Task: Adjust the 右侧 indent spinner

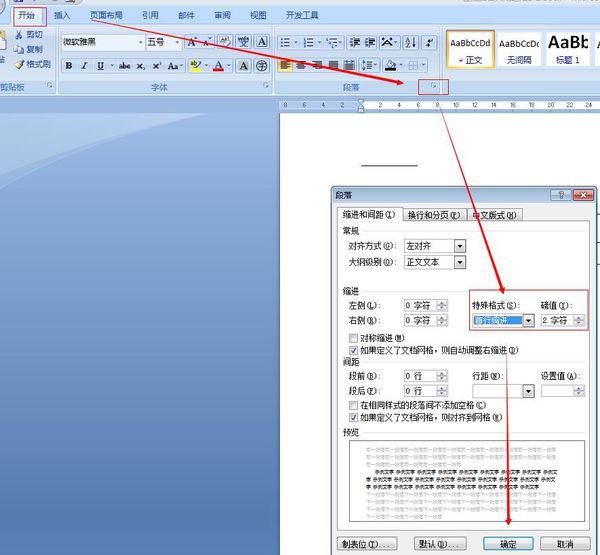Action: click(442, 320)
